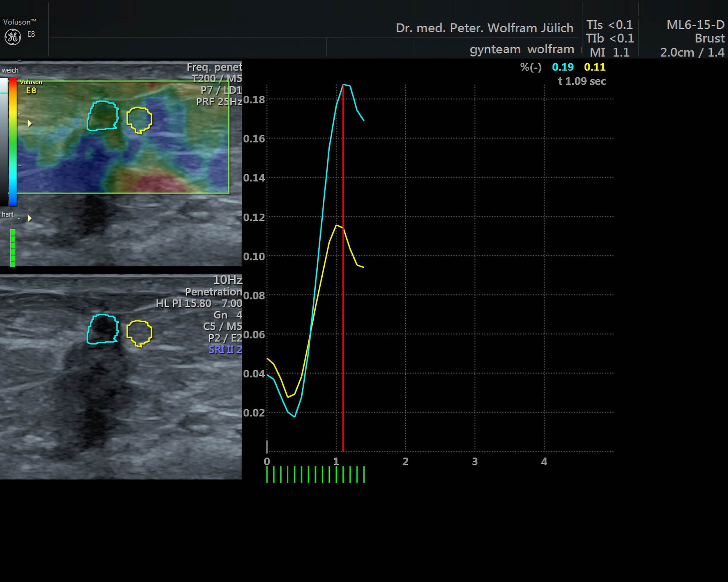Click the rainbow elasticity color bar
The image size is (728, 582).
(13, 142)
